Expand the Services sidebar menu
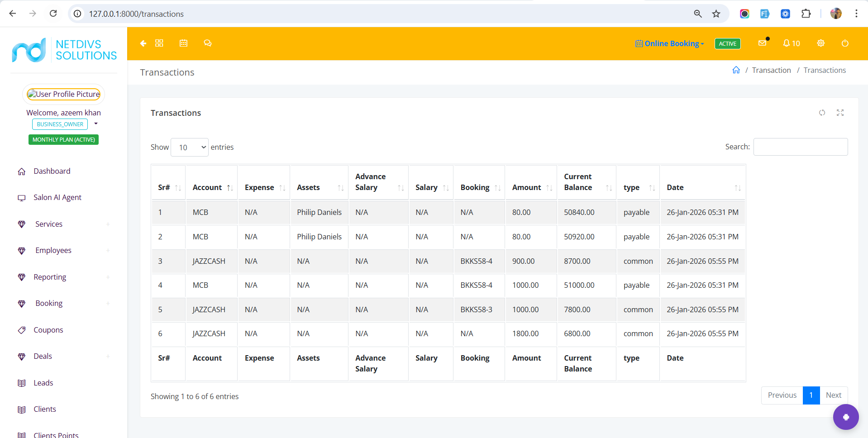This screenshot has width=868, height=438. point(64,224)
